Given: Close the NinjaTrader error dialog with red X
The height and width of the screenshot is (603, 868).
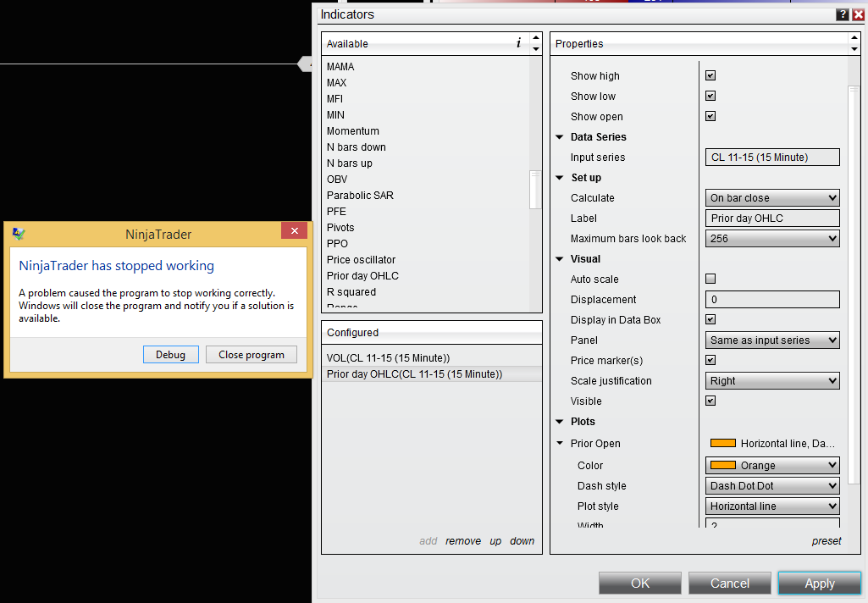Looking at the screenshot, I should click(295, 231).
